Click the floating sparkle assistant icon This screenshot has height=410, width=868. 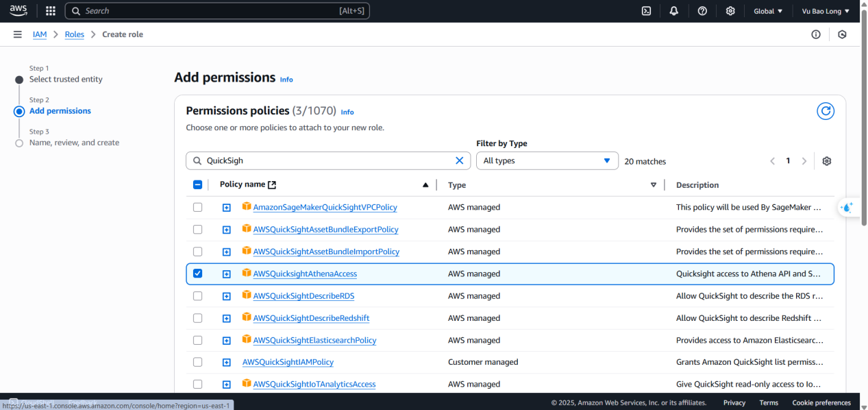pos(847,207)
